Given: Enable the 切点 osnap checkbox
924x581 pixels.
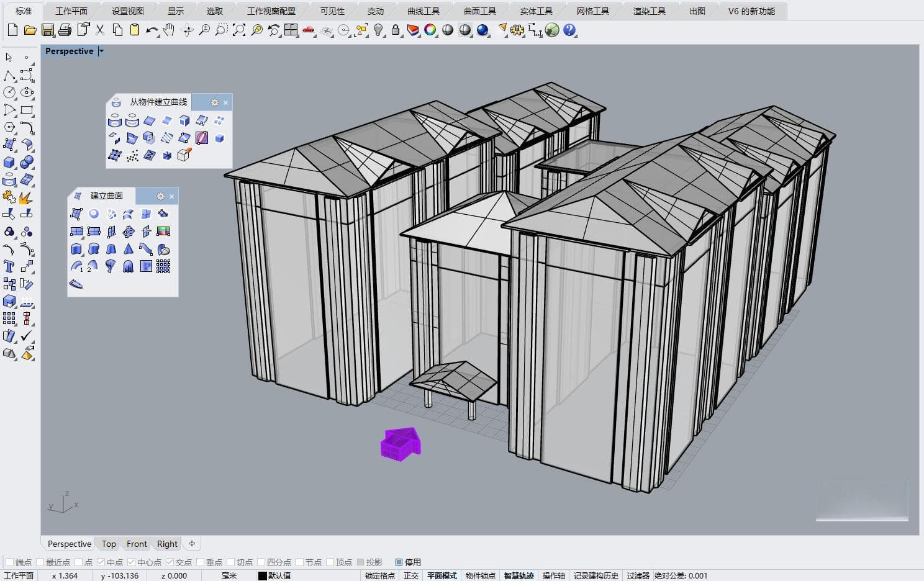Looking at the screenshot, I should (230, 562).
